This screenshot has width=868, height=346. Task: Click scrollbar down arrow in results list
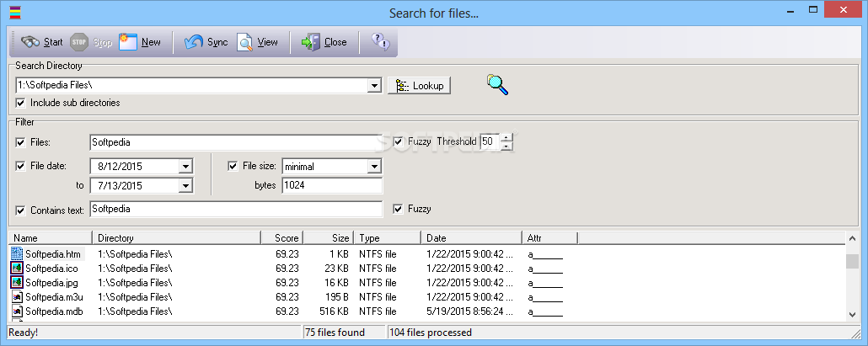(853, 314)
